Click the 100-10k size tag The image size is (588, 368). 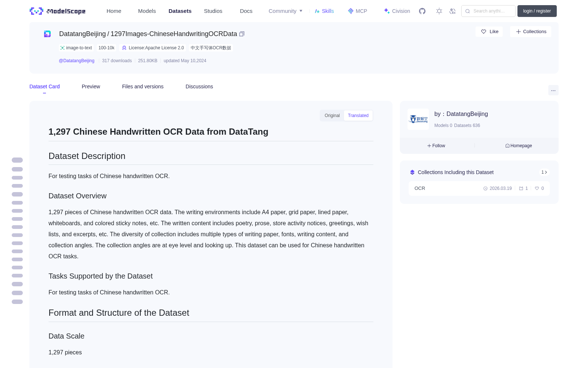tap(107, 48)
